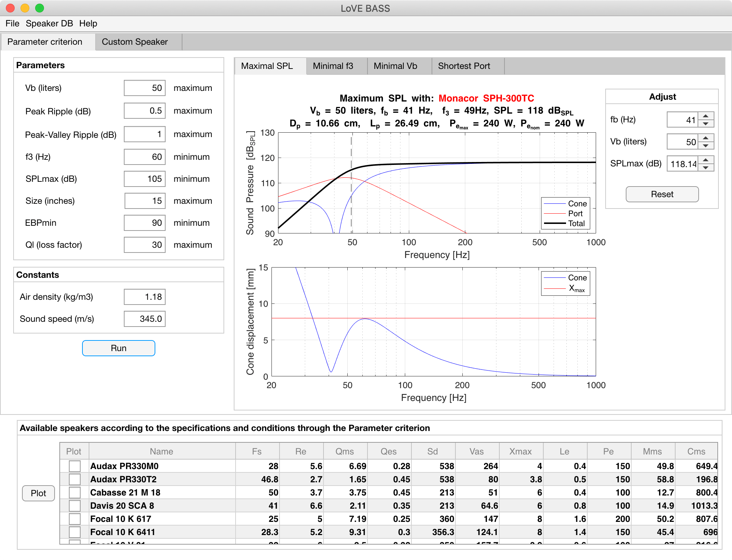Enable plot checkbox for Focal 10 K 617
The height and width of the screenshot is (560, 732).
point(75,519)
